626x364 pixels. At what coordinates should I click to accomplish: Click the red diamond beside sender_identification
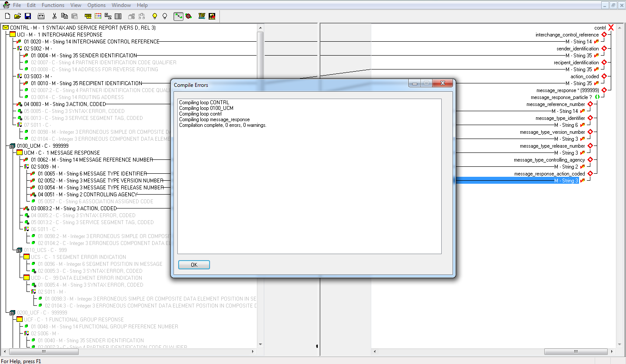pos(604,49)
